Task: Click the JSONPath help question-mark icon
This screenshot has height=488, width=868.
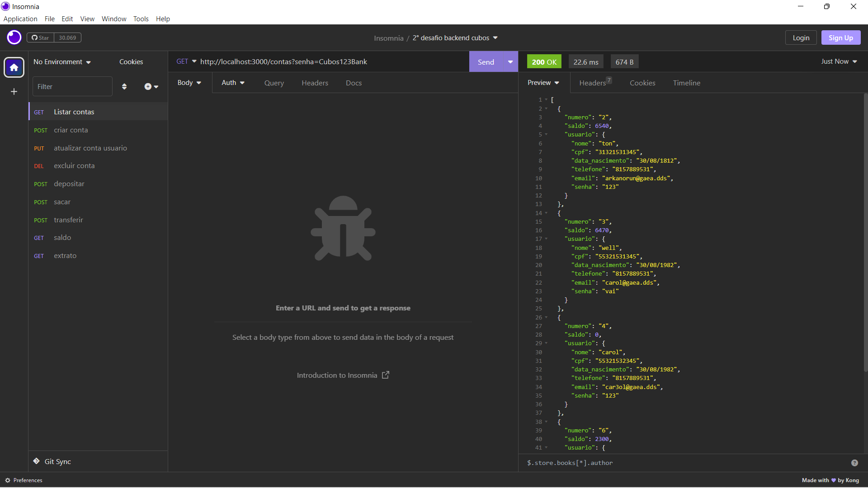Action: click(854, 463)
